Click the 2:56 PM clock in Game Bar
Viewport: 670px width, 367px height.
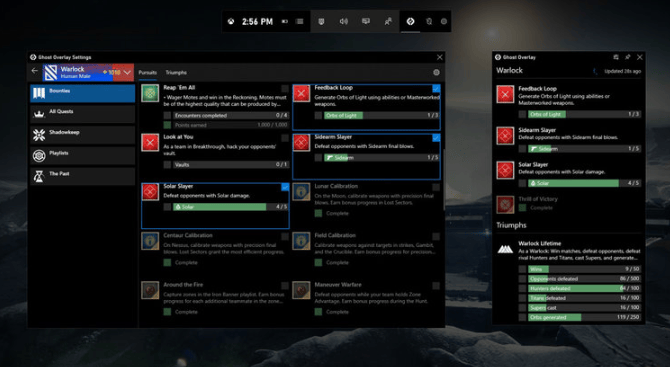[x=257, y=21]
